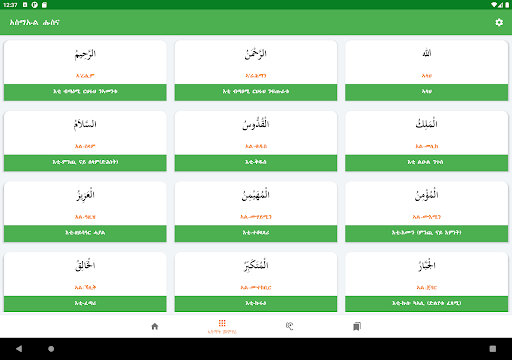View the المهيمن (Al-Muhaymin) card

[256, 212]
